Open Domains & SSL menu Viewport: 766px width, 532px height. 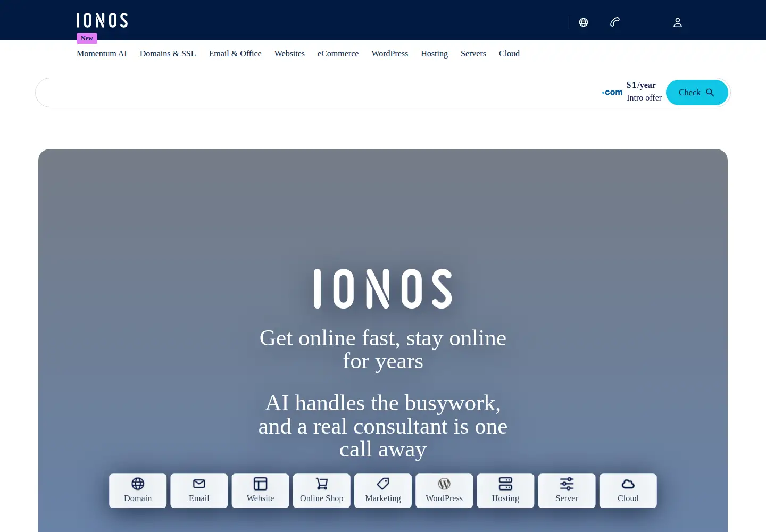click(x=168, y=54)
